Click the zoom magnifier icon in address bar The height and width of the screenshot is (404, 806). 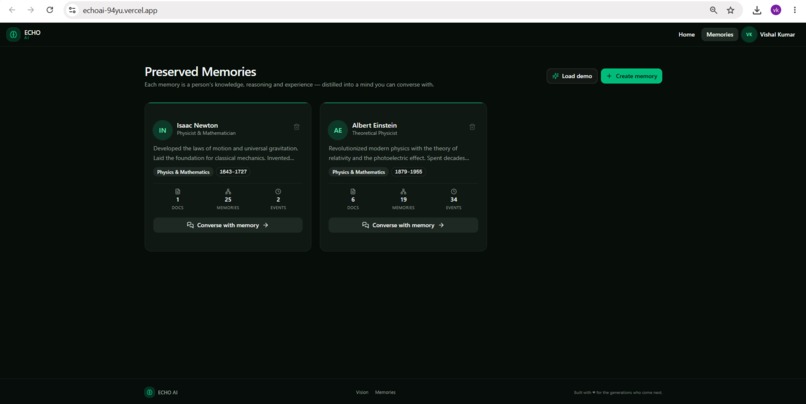pos(713,10)
